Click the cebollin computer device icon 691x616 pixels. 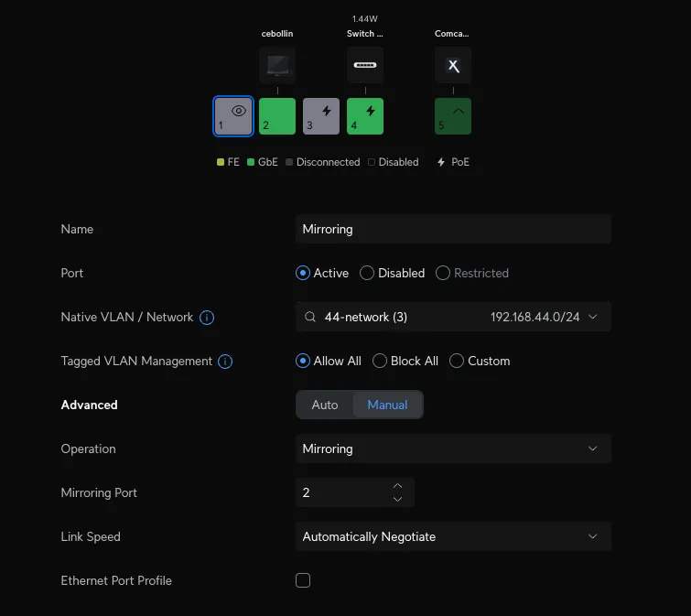(277, 65)
